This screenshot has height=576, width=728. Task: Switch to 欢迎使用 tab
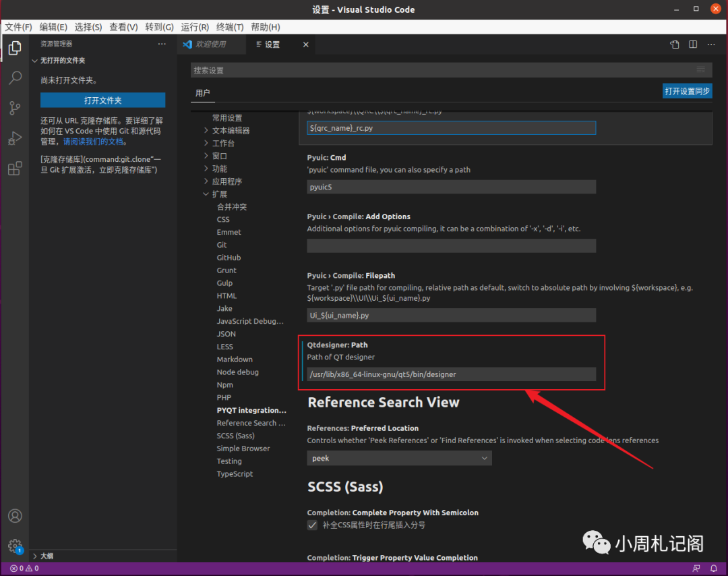(211, 45)
